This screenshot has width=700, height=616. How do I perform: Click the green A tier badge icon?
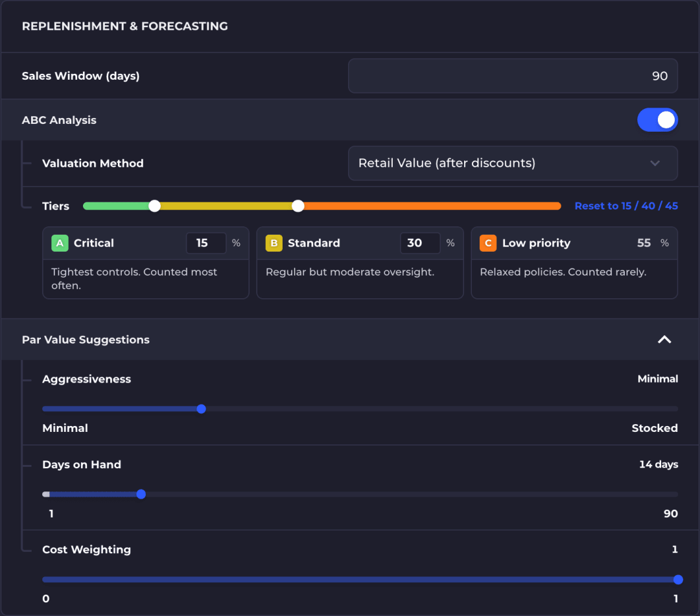point(60,243)
